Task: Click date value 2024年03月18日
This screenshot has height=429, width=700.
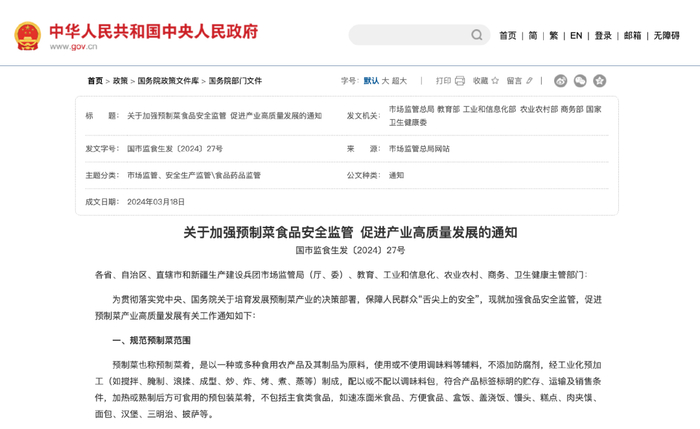Action: coord(156,202)
